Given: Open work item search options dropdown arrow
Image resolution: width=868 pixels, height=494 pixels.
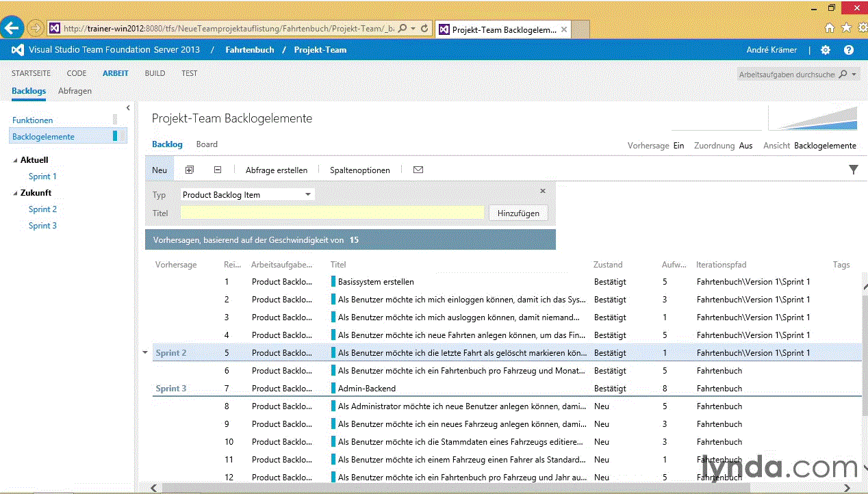Looking at the screenshot, I should [854, 74].
